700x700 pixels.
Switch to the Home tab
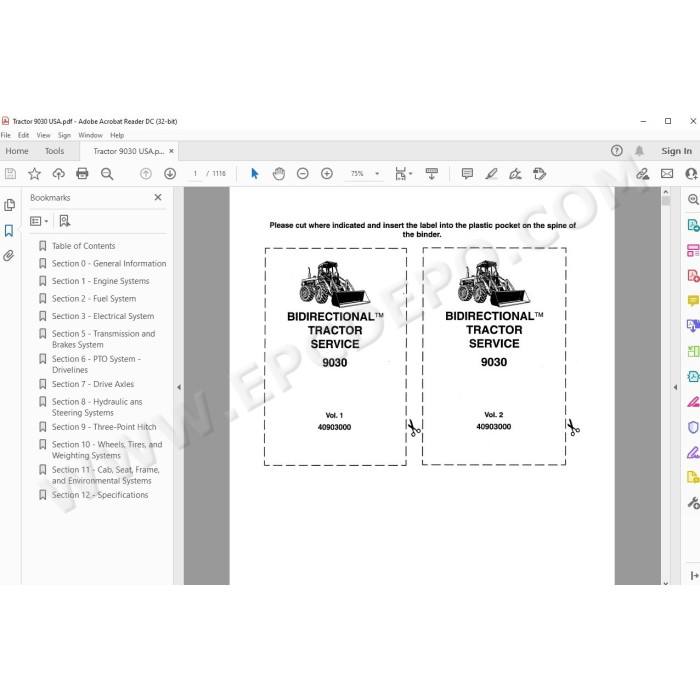click(17, 151)
